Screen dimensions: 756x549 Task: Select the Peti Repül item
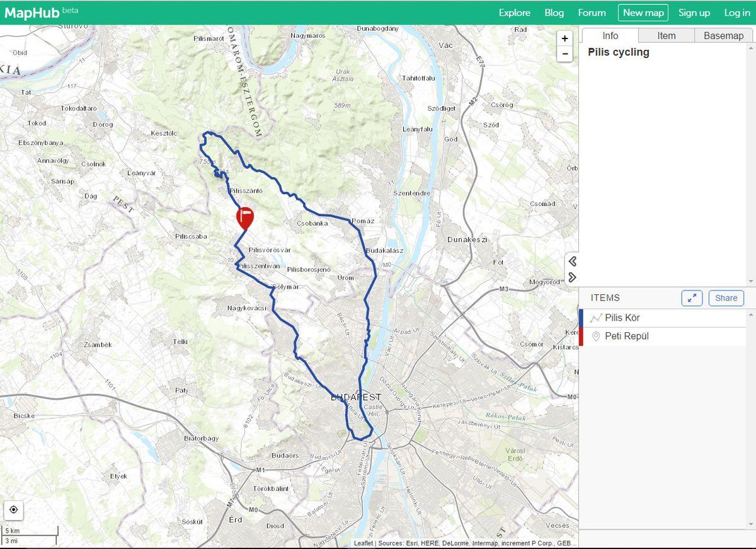[662, 336]
